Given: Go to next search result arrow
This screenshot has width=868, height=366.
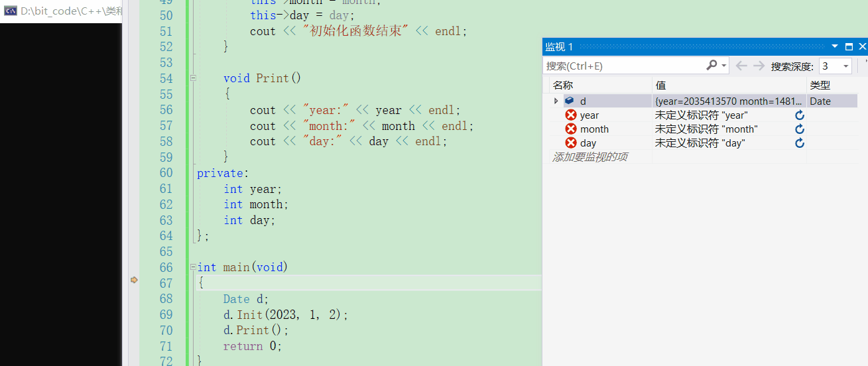Looking at the screenshot, I should [759, 66].
